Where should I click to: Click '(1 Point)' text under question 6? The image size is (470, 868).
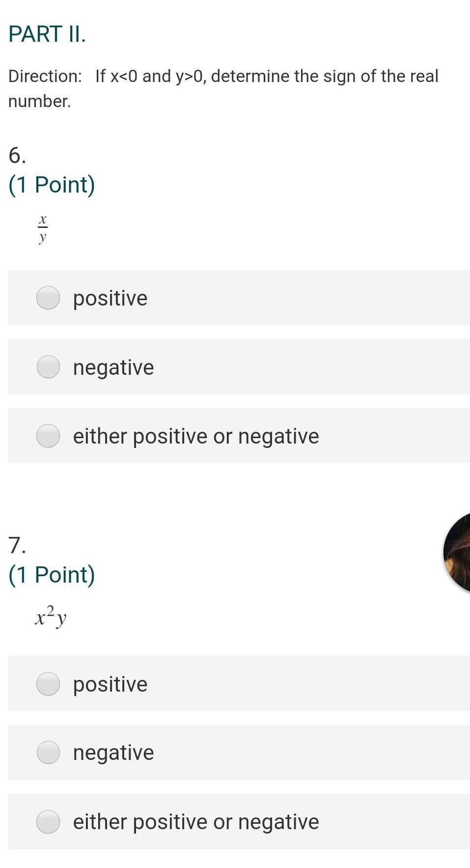(x=52, y=185)
